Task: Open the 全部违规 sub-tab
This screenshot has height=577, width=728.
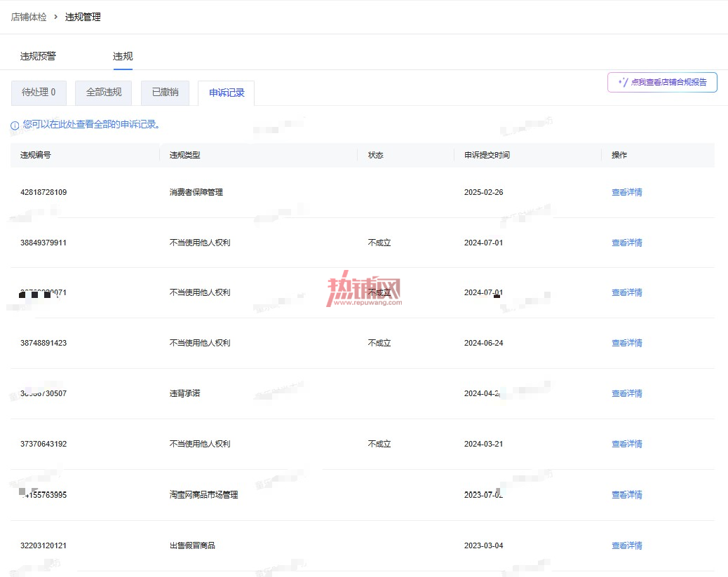Action: pos(104,93)
